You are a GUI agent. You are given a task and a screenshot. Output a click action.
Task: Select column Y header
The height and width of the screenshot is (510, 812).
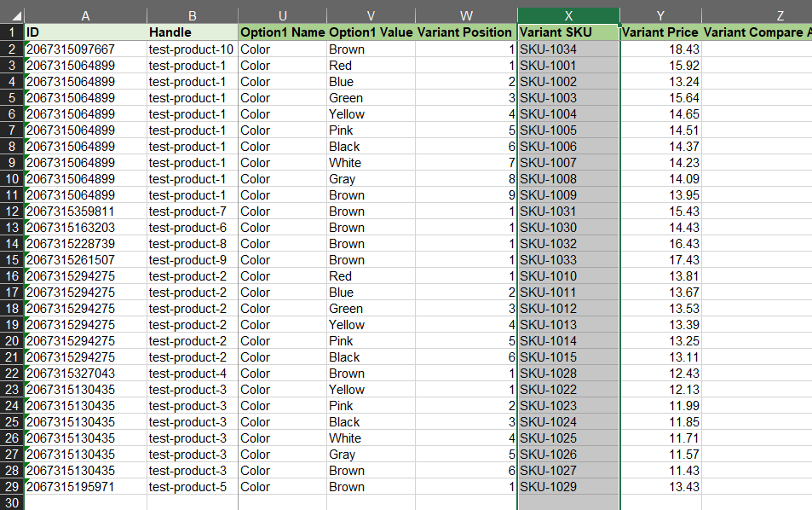(x=660, y=15)
